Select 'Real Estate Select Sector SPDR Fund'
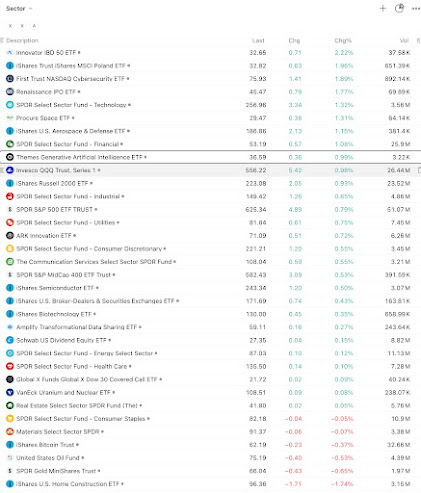This screenshot has height=493, width=421. pos(77,405)
